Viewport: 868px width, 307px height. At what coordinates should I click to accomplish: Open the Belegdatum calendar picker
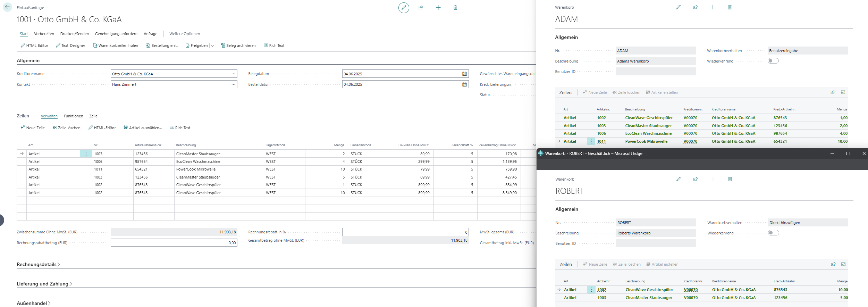(464, 74)
